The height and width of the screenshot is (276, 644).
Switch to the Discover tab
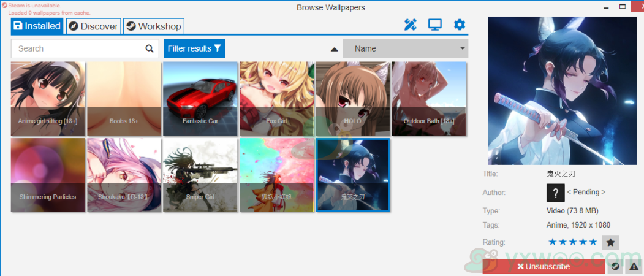[94, 26]
